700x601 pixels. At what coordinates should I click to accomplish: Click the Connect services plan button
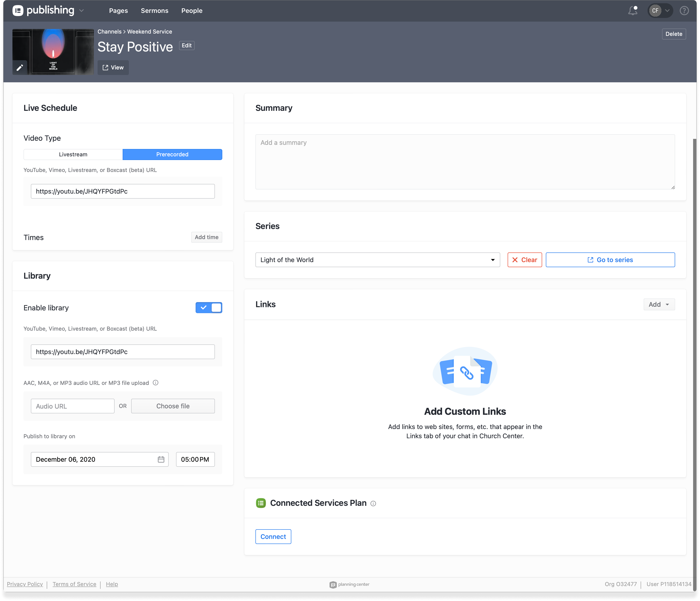(273, 537)
